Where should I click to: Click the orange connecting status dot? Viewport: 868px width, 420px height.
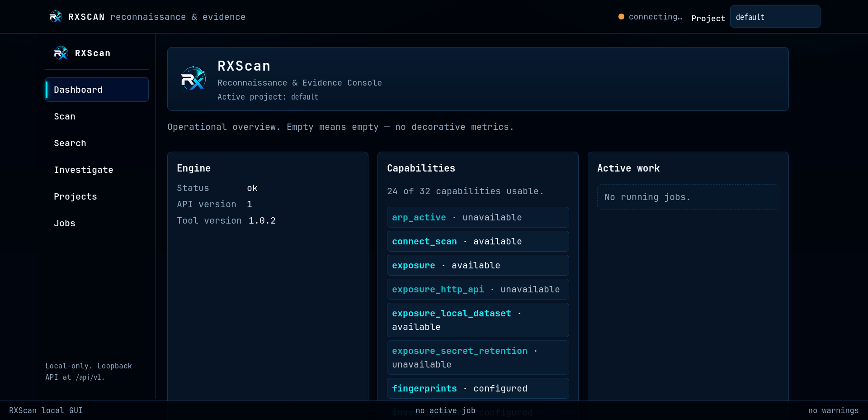tap(621, 17)
